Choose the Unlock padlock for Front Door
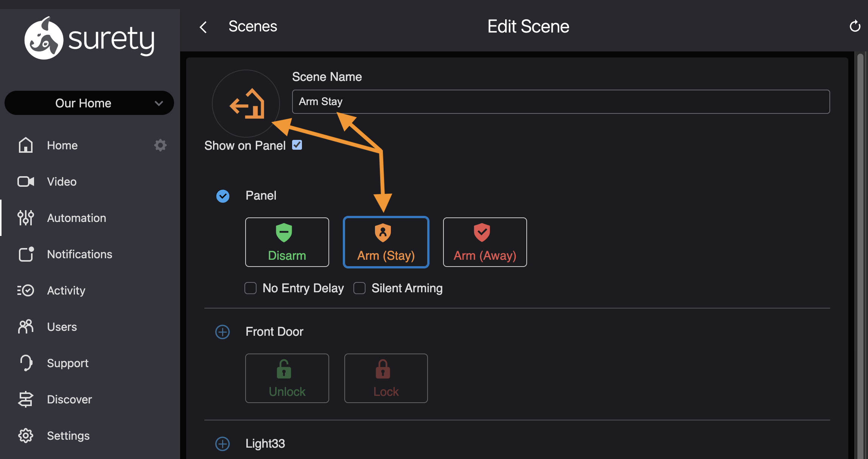This screenshot has width=868, height=459. pos(287,378)
